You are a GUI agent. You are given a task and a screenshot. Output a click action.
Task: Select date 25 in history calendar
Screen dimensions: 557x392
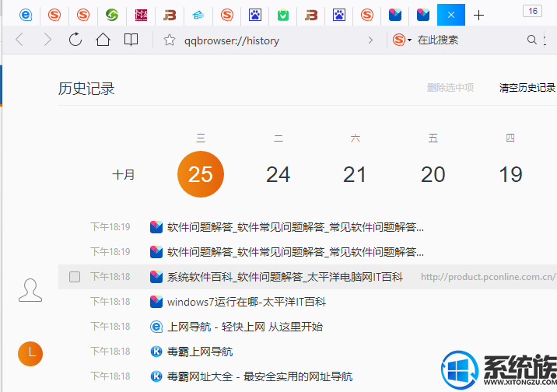201,174
